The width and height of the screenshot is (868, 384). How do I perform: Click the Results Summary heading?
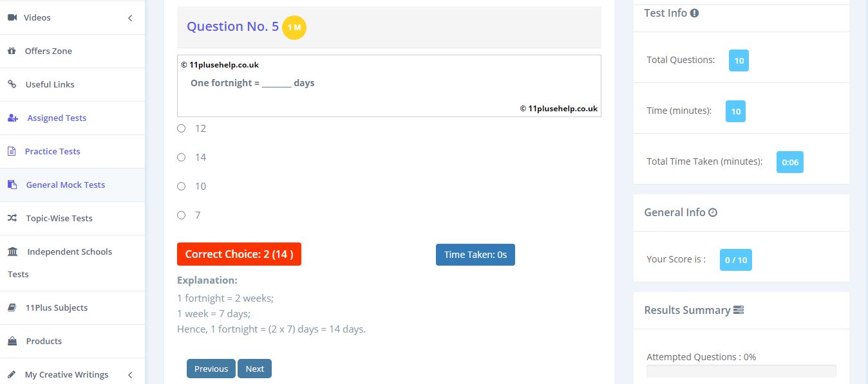pos(687,310)
